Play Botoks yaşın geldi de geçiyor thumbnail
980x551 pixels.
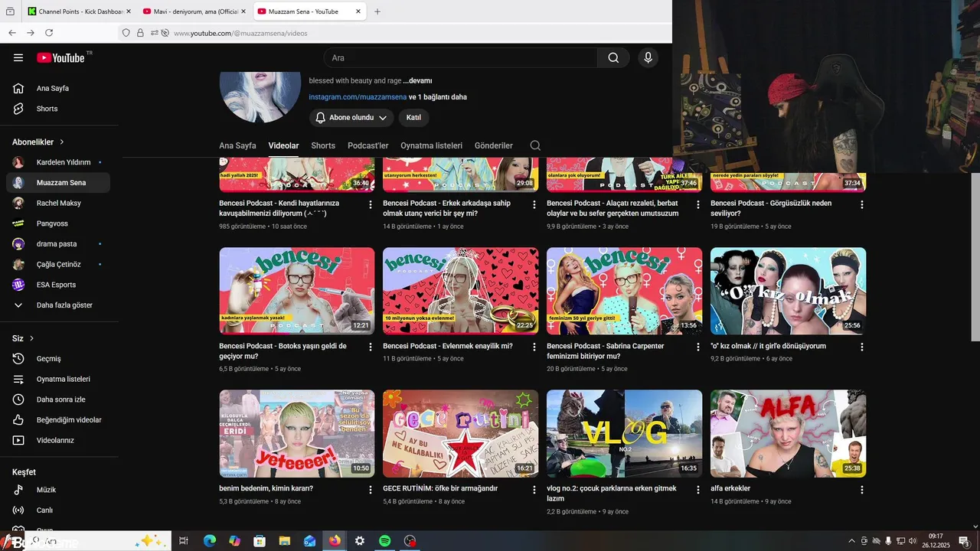[x=297, y=291]
